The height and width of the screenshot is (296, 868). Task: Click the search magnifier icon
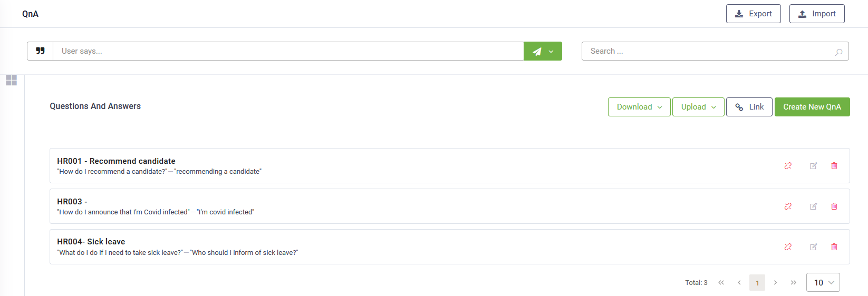pos(838,52)
